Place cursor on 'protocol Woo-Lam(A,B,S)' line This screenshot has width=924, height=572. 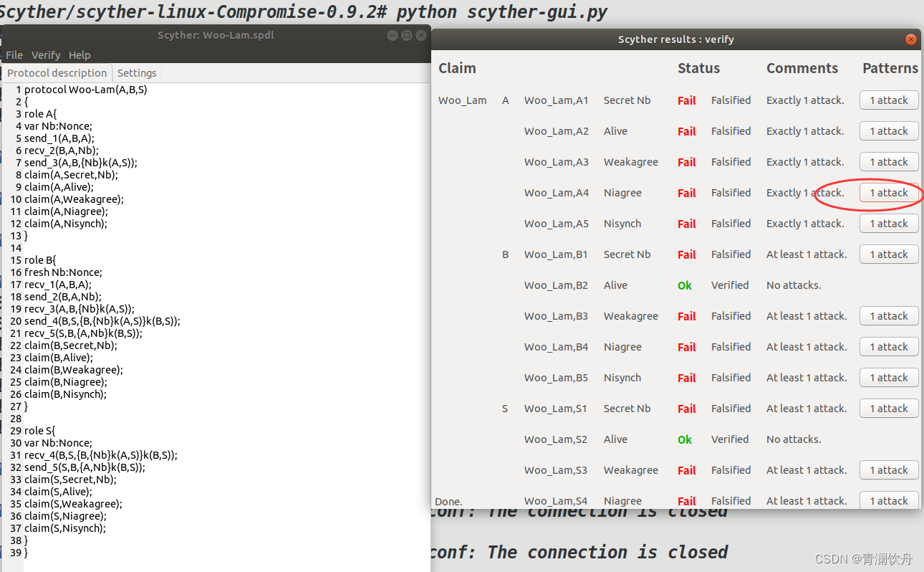[x=86, y=90]
